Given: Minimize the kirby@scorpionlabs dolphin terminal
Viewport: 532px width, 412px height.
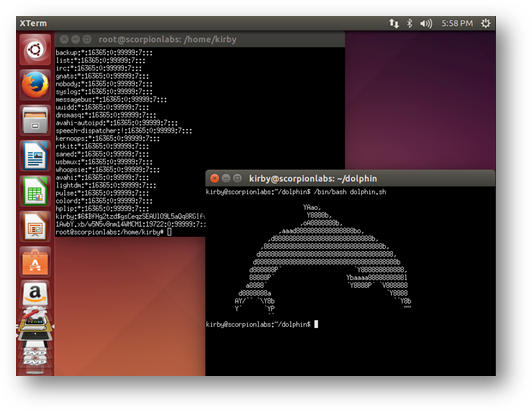Looking at the screenshot, I should [x=226, y=178].
